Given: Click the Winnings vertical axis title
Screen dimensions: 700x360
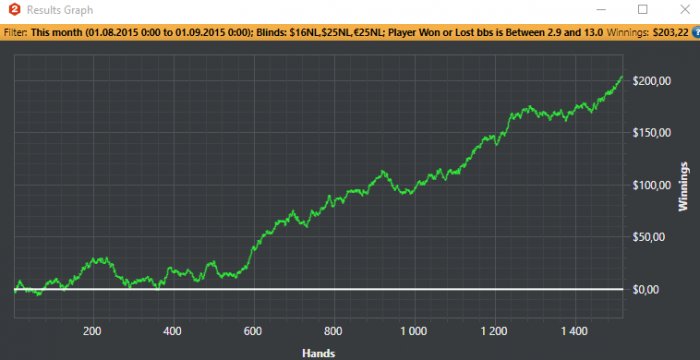Looking at the screenshot, I should click(683, 186).
